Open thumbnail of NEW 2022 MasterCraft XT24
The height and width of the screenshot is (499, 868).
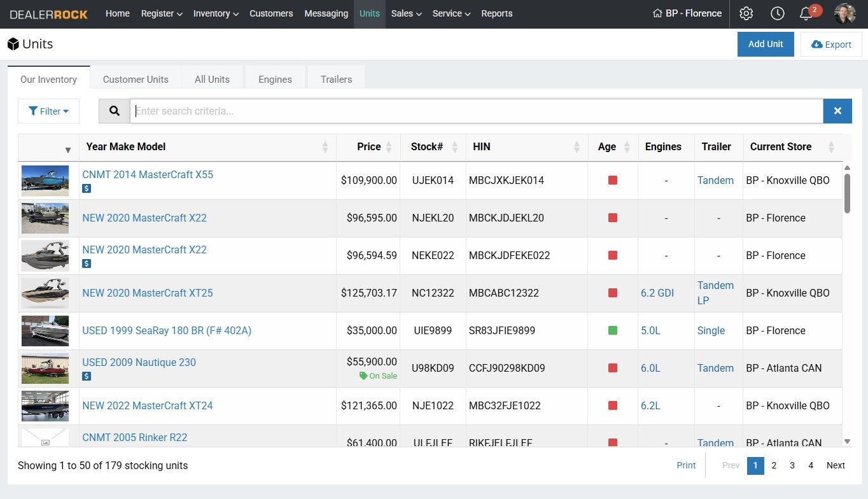(45, 406)
